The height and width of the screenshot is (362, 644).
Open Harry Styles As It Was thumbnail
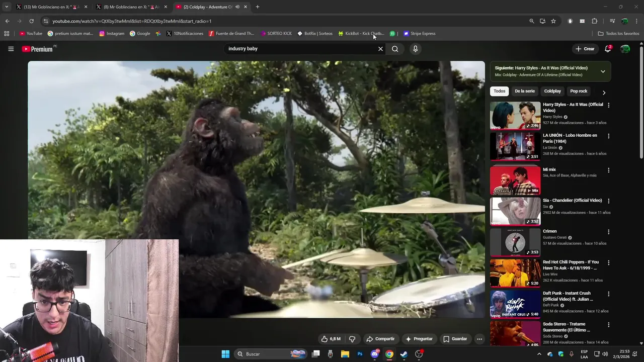(x=515, y=116)
